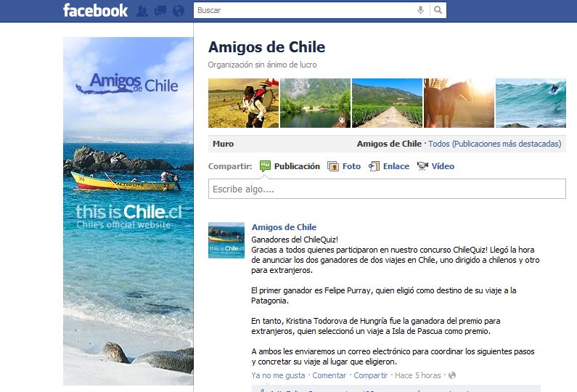Viewport: 577px width, 392px height.
Task: Open the notifications globe icon
Action: pos(179,11)
